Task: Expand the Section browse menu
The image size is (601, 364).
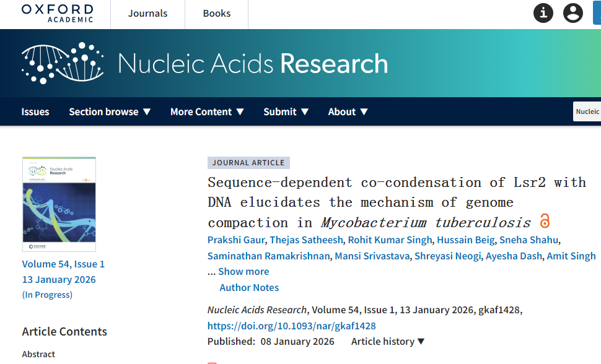Action: (x=110, y=111)
